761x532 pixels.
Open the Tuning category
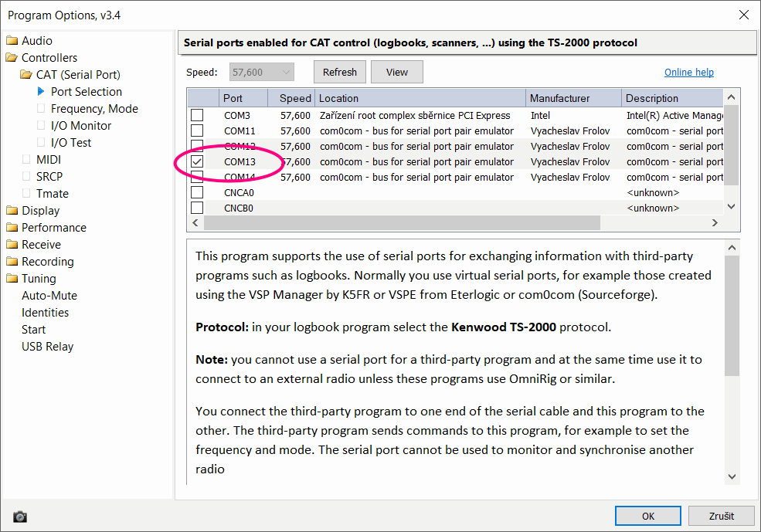point(39,279)
